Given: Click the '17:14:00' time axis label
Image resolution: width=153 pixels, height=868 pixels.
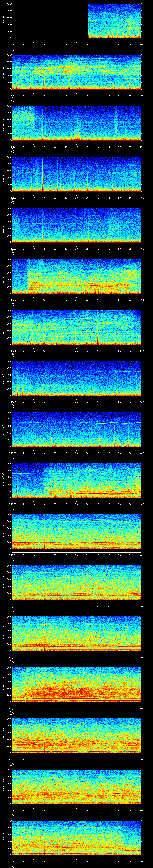Looking at the screenshot, I should [12, 300].
